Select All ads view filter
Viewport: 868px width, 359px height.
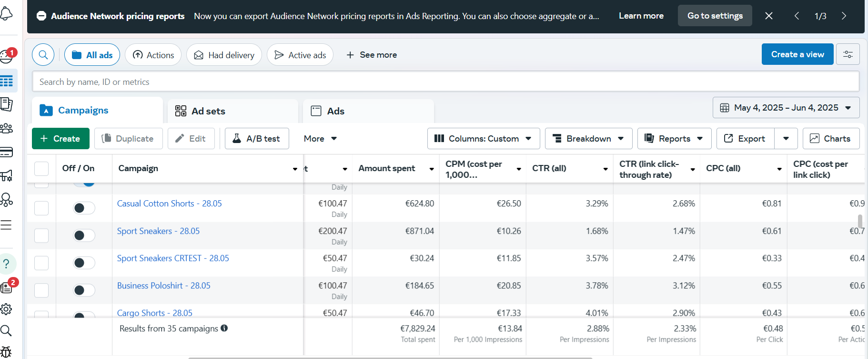pyautogui.click(x=92, y=55)
